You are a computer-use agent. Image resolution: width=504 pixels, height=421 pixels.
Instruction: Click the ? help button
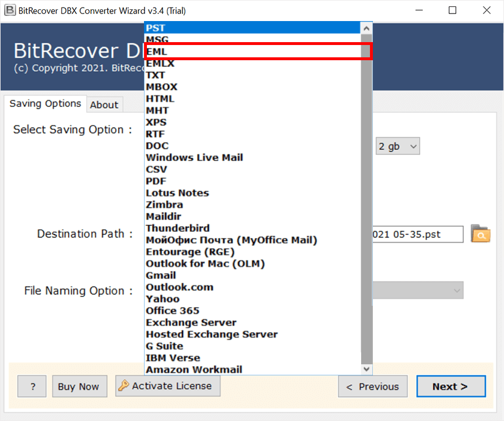(x=32, y=387)
